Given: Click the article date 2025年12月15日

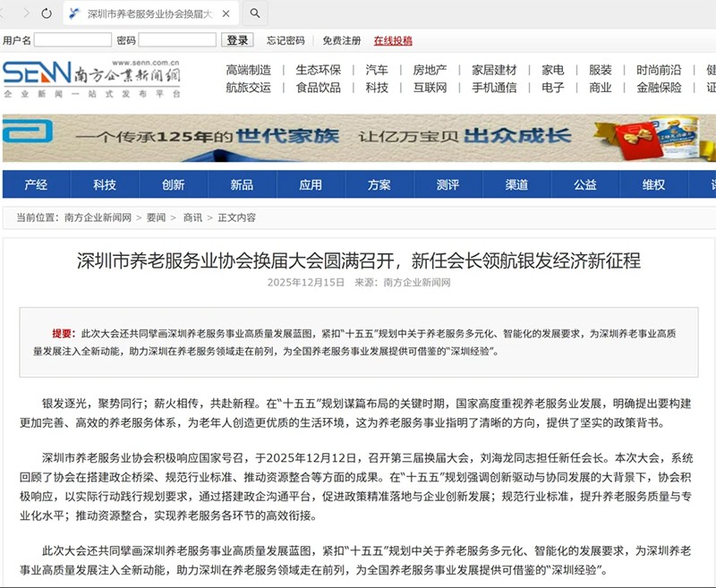Looking at the screenshot, I should (306, 283).
